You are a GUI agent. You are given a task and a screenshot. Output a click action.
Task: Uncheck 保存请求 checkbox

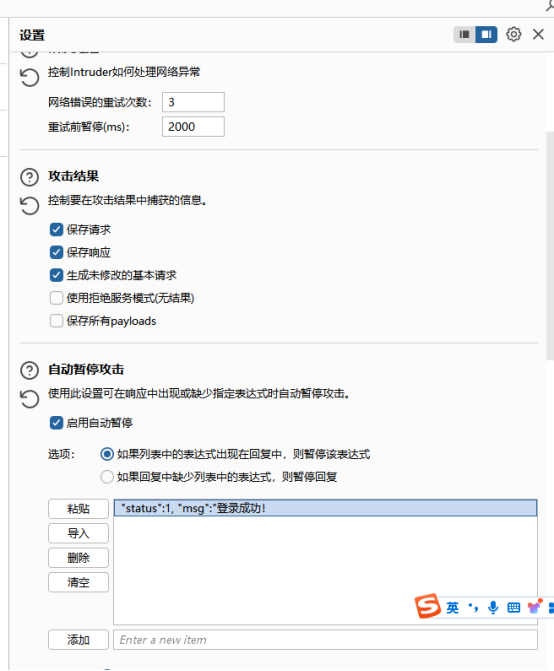click(x=56, y=229)
